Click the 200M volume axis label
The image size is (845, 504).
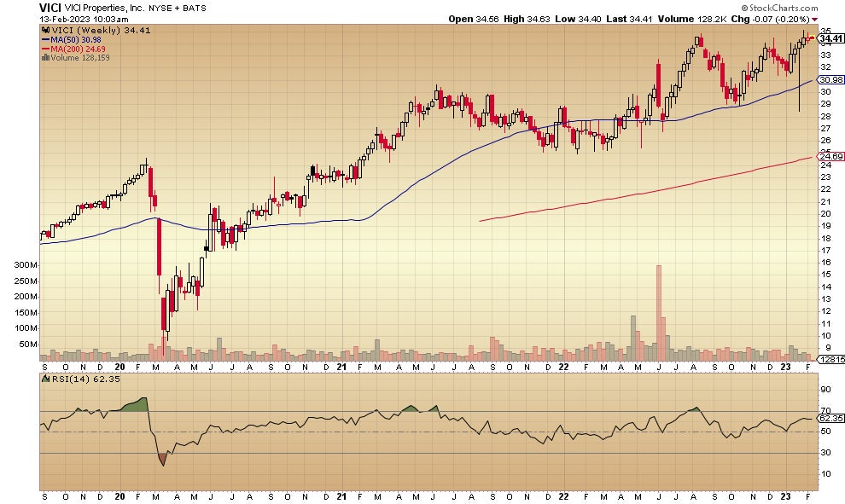click(26, 297)
